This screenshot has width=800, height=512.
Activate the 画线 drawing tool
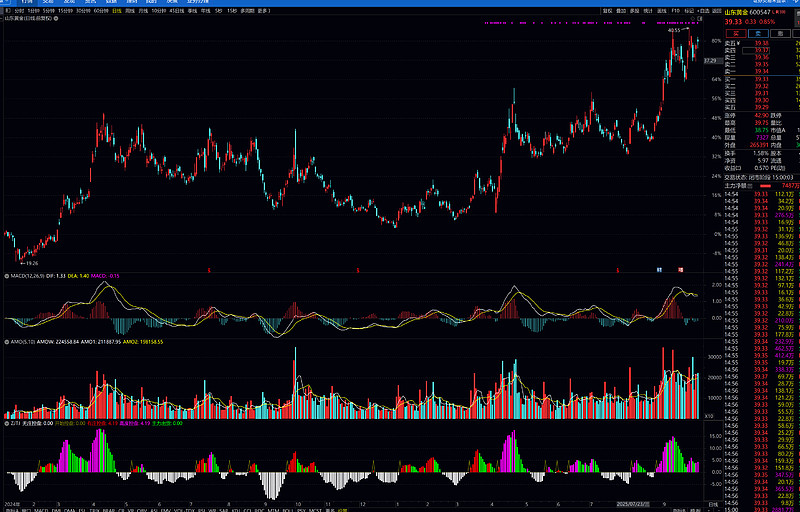click(662, 11)
